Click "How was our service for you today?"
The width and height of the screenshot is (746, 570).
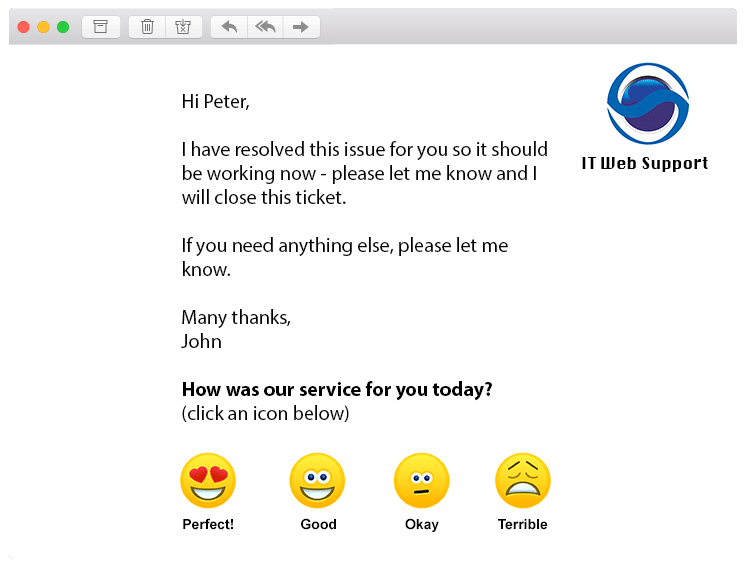tap(337, 390)
